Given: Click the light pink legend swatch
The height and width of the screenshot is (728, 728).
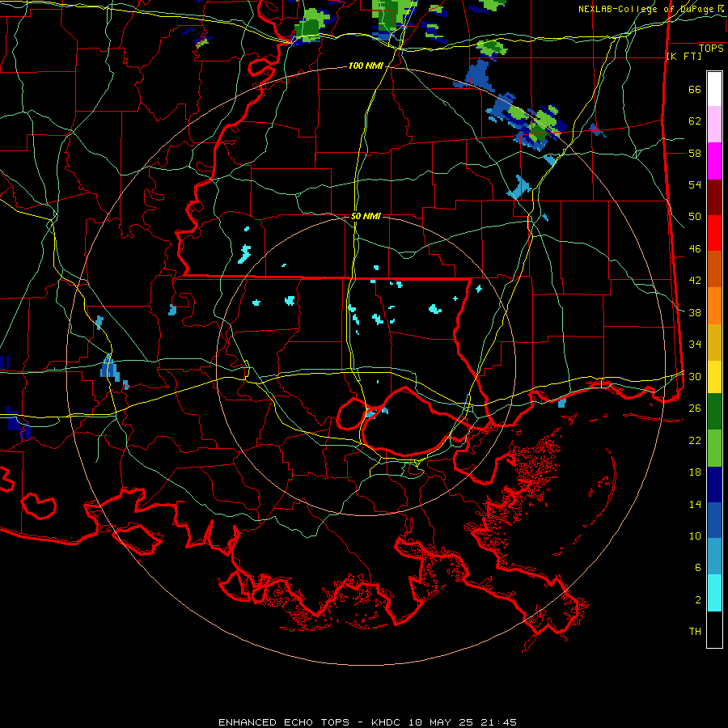Looking at the screenshot, I should 714,125.
